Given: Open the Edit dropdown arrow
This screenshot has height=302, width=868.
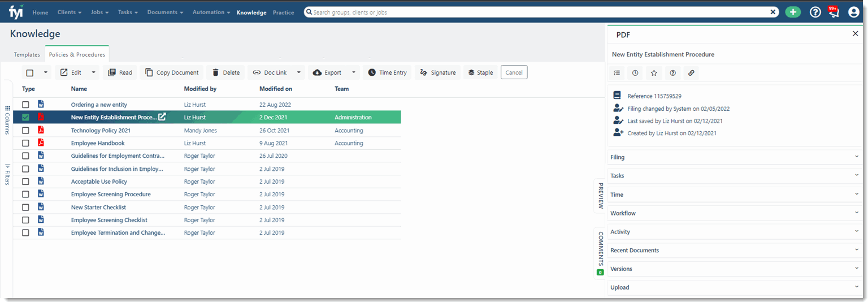Looking at the screenshot, I should point(93,72).
